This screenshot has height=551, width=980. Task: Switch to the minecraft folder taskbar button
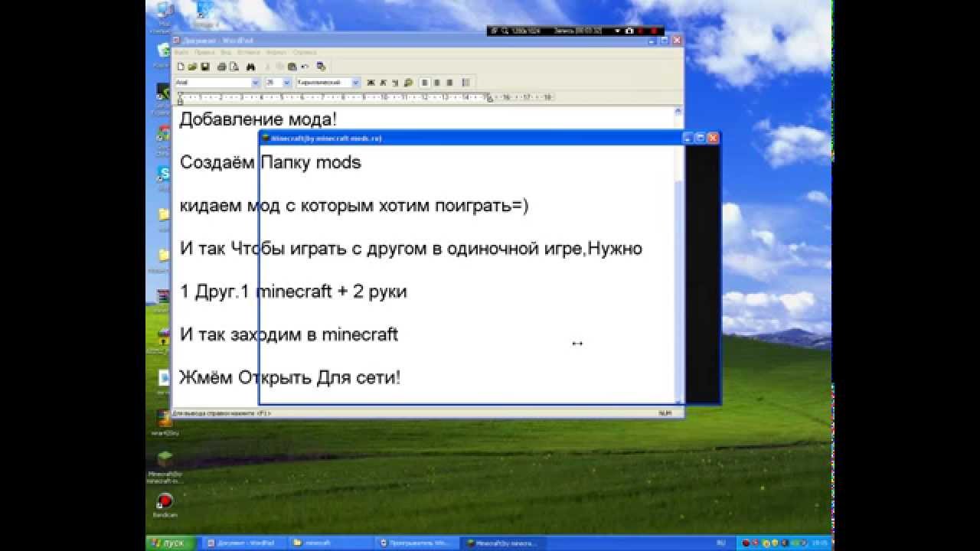coord(332,543)
